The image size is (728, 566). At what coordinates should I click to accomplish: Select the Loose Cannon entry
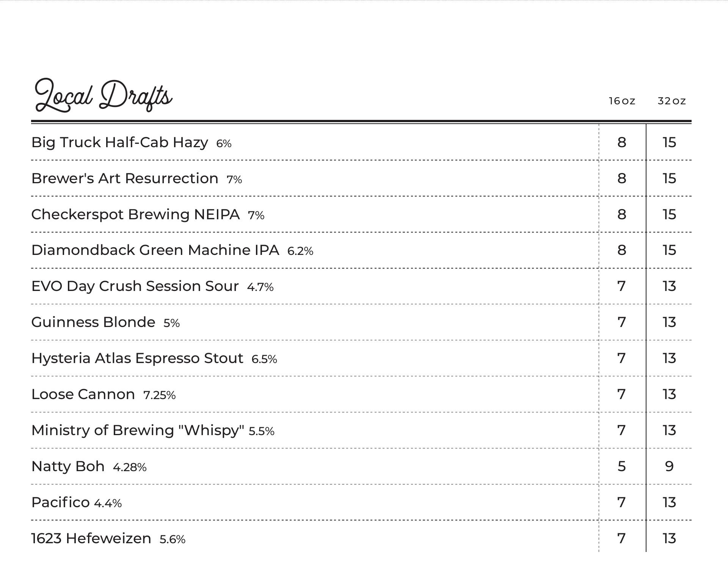coord(83,395)
